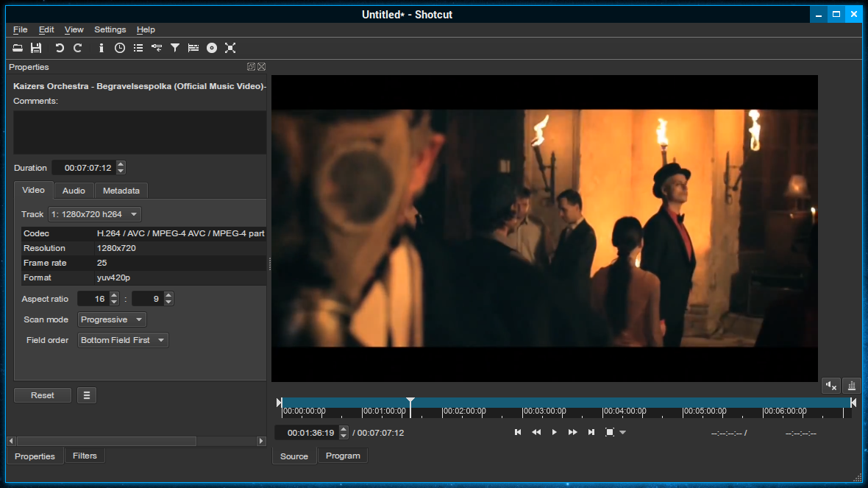Play the video
Image resolution: width=868 pixels, height=488 pixels.
[554, 432]
